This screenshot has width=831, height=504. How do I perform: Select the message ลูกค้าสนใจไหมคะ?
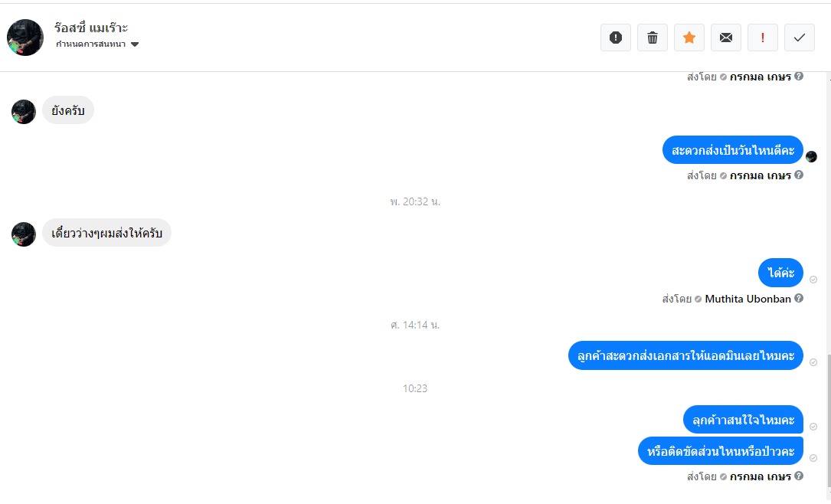pyautogui.click(x=743, y=420)
